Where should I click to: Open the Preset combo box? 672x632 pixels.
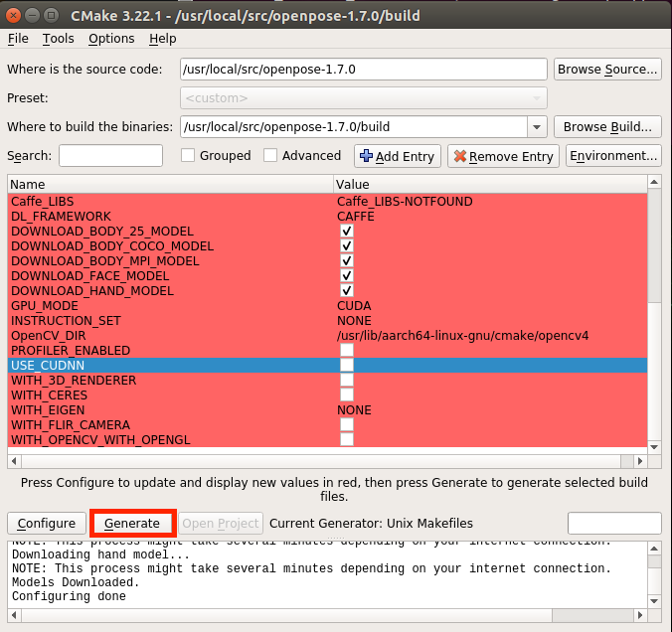364,98
